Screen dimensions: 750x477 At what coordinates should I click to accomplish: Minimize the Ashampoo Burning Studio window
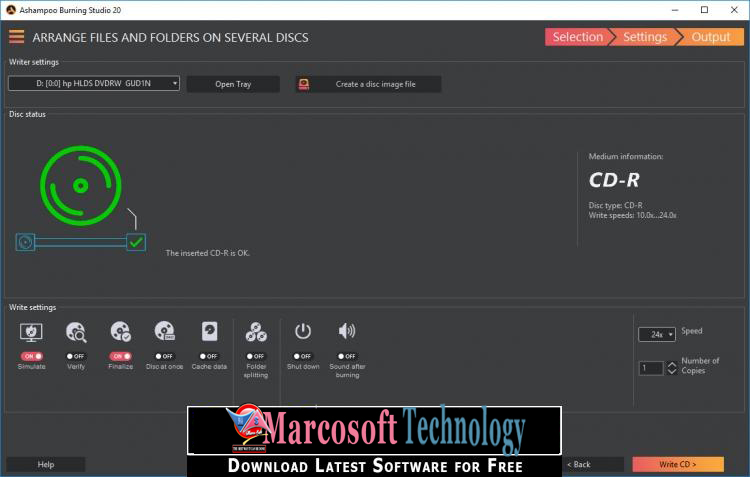click(675, 10)
